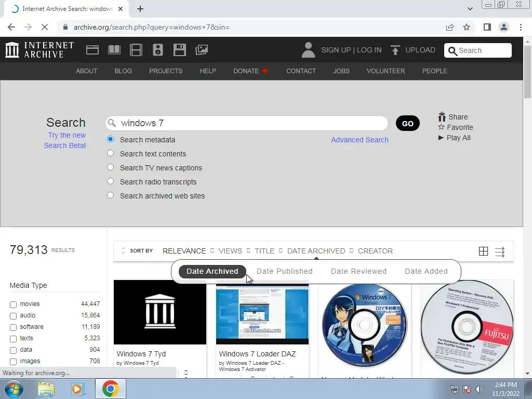Select Search text contents radio button
Image resolution: width=532 pixels, height=399 pixels.
pos(110,153)
